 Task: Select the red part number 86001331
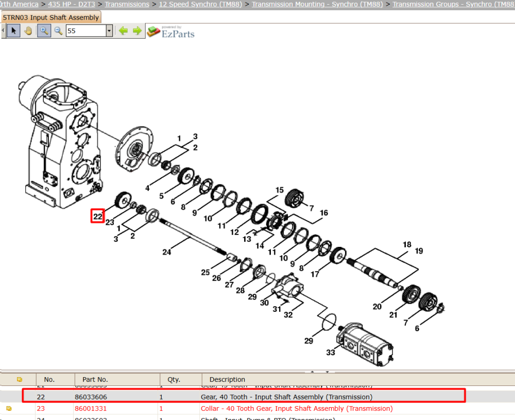(x=91, y=409)
